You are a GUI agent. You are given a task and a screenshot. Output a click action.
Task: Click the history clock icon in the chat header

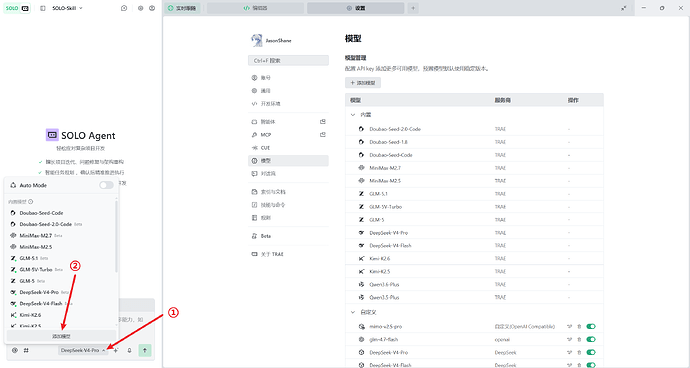(x=124, y=8)
